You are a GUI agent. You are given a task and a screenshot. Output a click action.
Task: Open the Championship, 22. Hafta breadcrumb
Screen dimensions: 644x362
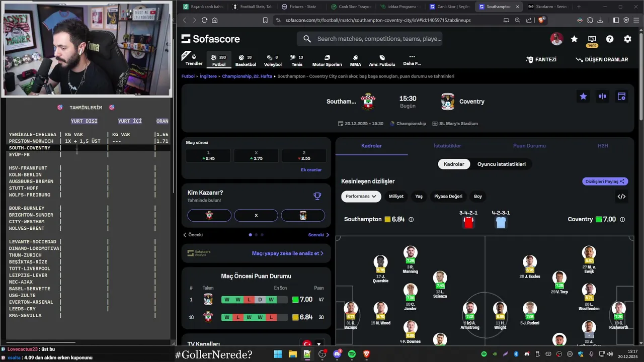(247, 76)
